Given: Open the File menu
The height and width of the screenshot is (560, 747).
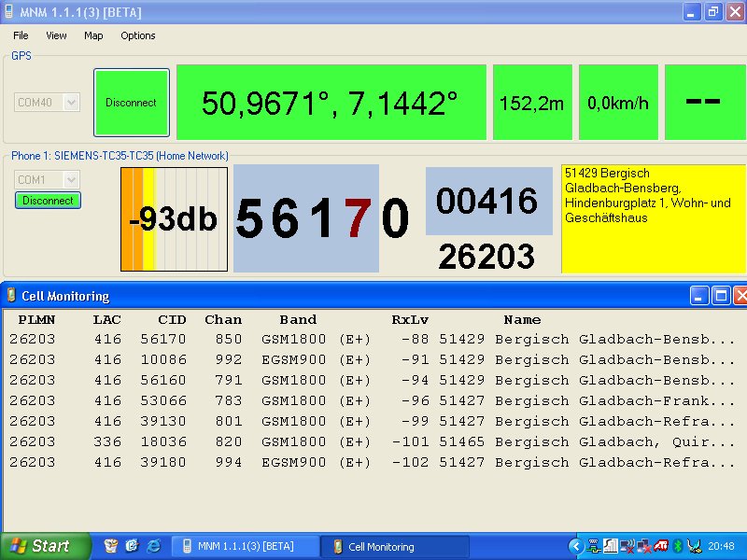Looking at the screenshot, I should coord(21,35).
